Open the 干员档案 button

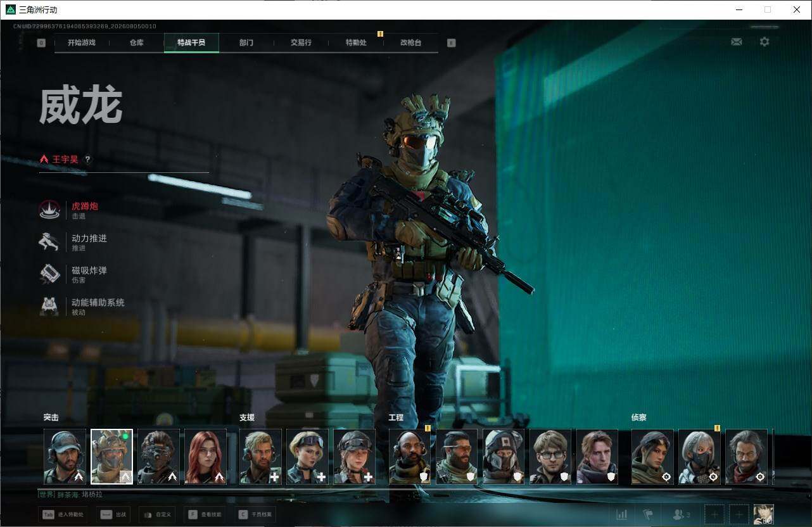click(255, 514)
